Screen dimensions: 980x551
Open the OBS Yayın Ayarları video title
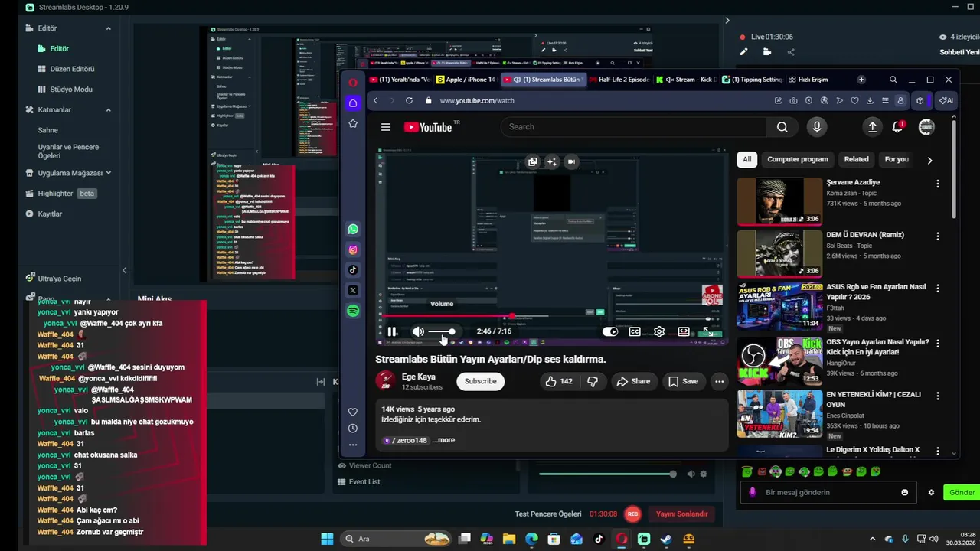tap(877, 347)
